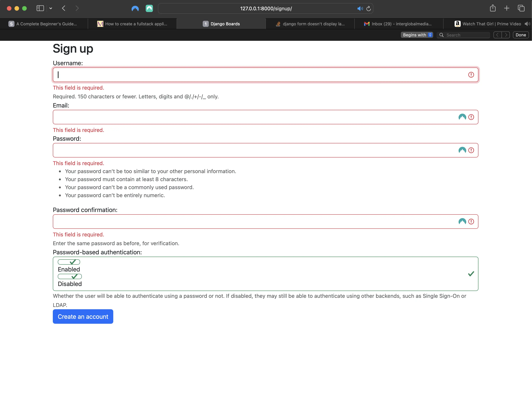
Task: Mute audio via address bar speaker icon
Action: (360, 9)
